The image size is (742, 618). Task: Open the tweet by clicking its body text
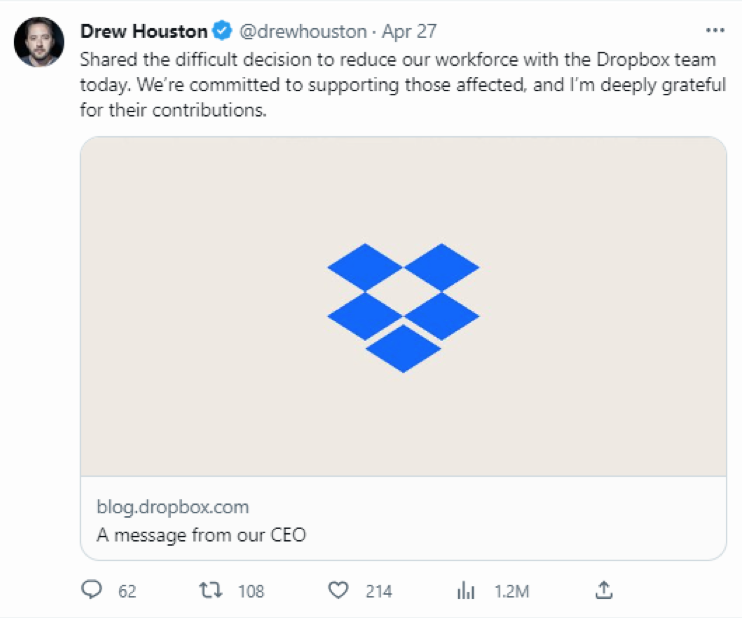pyautogui.click(x=402, y=85)
